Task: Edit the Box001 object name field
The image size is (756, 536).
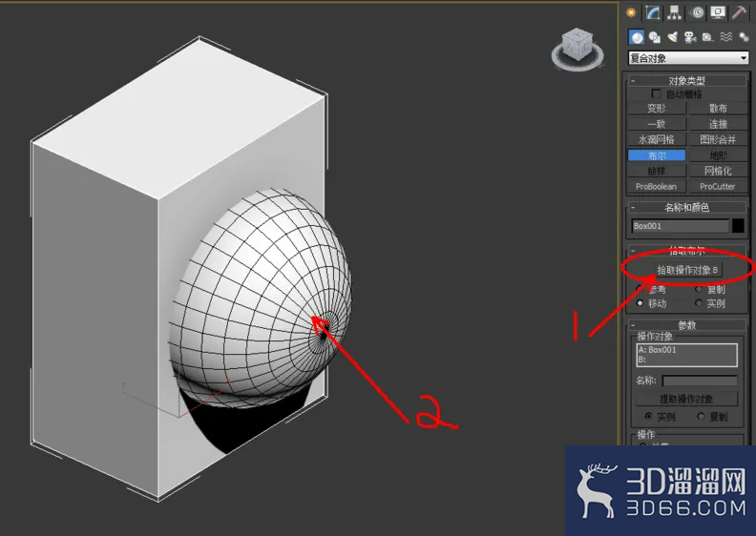Action: (681, 226)
